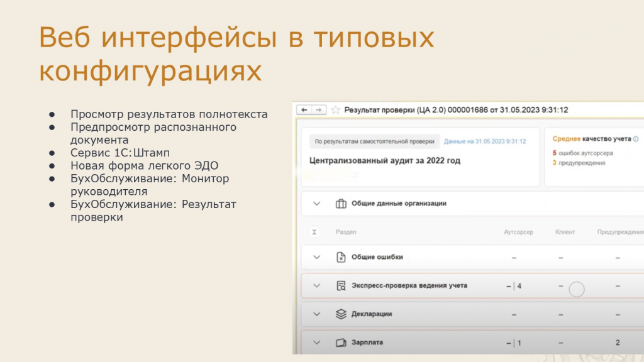Click По результатам самостоятельной проверки tag
This screenshot has height=362, width=644.
pyautogui.click(x=374, y=141)
